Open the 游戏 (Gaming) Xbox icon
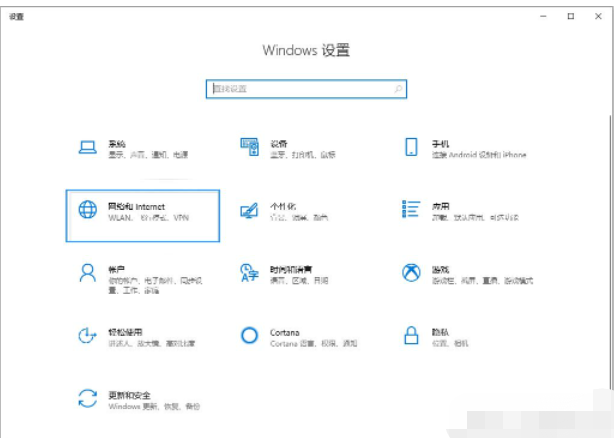 tap(411, 272)
